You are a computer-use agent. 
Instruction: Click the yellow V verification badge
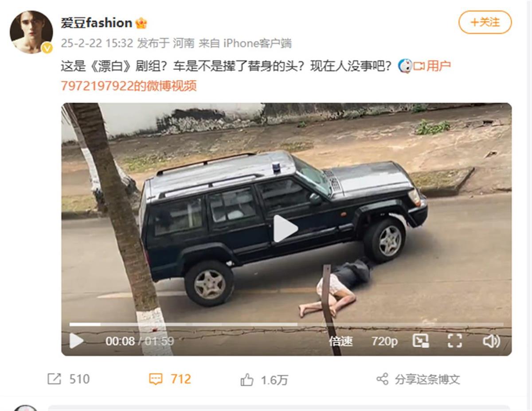click(47, 48)
